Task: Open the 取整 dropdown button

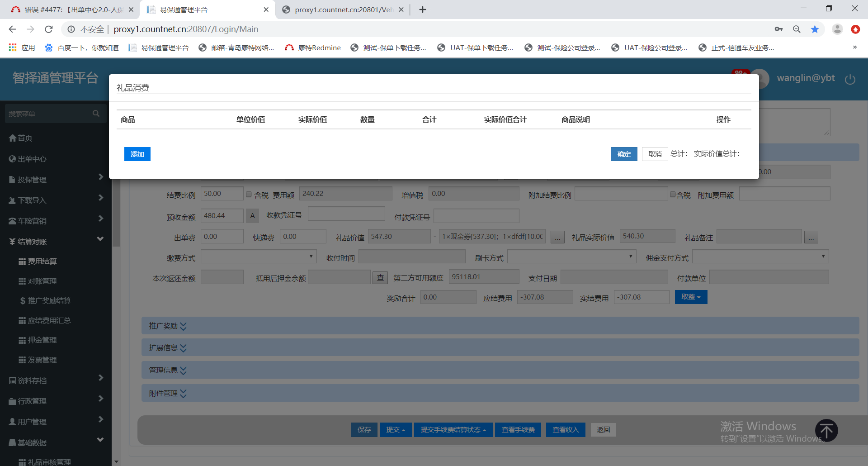Action: point(691,297)
